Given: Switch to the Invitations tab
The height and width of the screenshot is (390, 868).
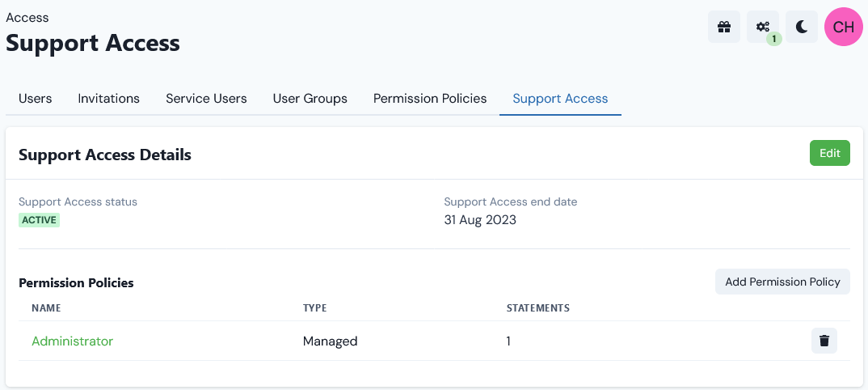Looking at the screenshot, I should tap(108, 99).
